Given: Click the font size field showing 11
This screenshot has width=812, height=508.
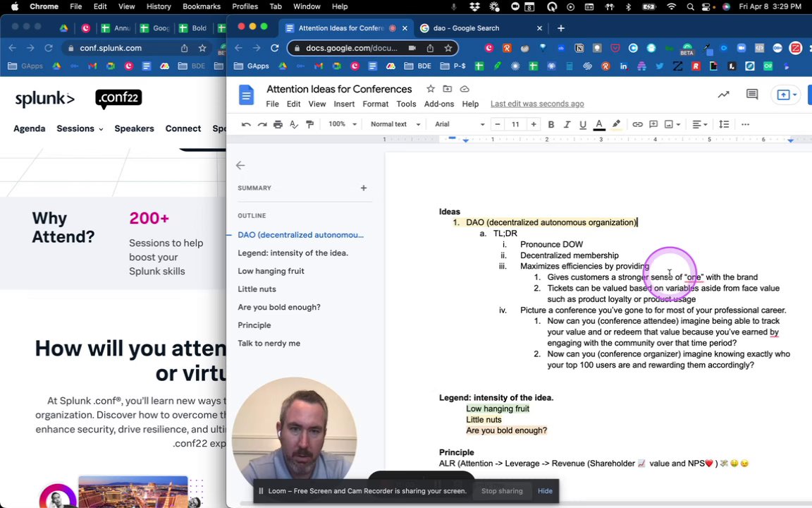Looking at the screenshot, I should click(x=515, y=124).
